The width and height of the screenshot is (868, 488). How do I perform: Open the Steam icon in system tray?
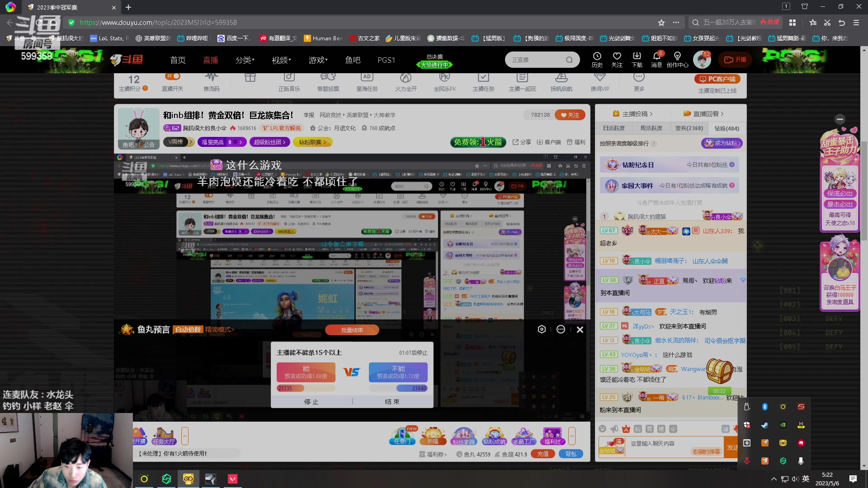pos(764,425)
